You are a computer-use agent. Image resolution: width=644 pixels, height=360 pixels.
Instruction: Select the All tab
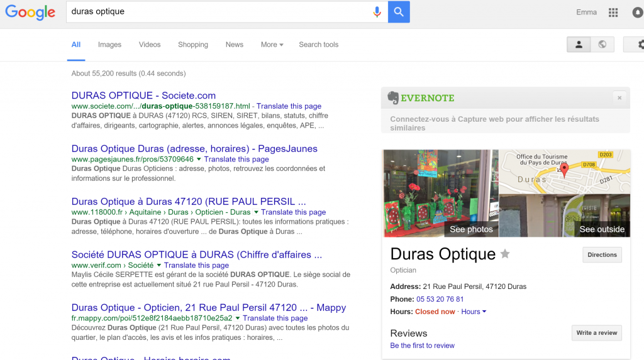[x=76, y=45]
